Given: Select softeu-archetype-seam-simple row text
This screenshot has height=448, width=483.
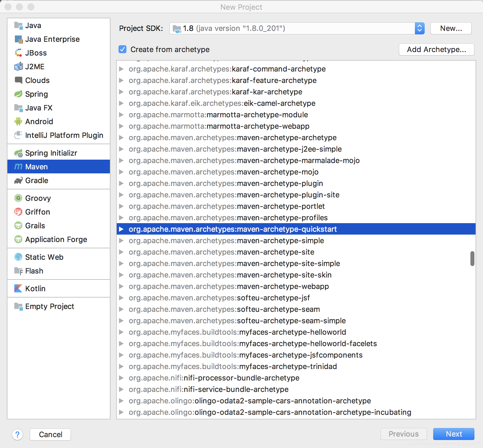Looking at the screenshot, I should point(237,321).
